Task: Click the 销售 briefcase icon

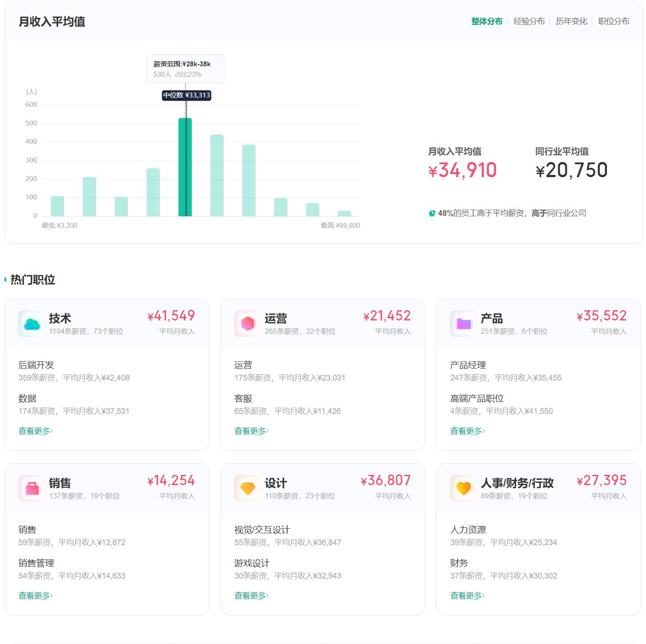Action: click(x=30, y=488)
